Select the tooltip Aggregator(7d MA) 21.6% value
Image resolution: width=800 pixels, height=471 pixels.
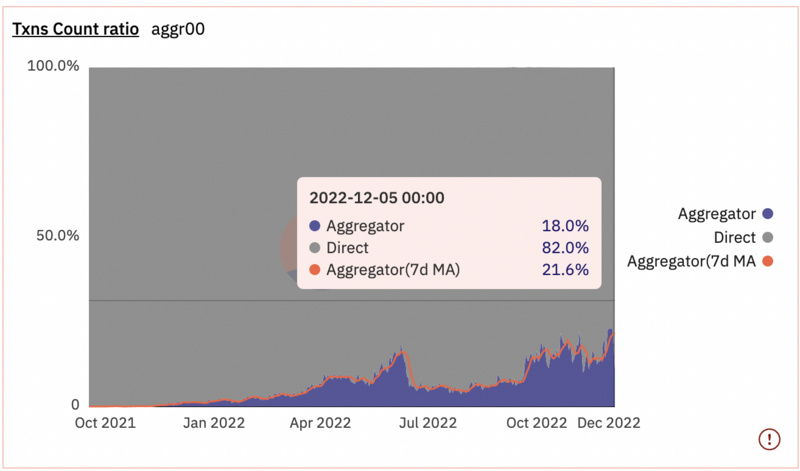(x=565, y=270)
